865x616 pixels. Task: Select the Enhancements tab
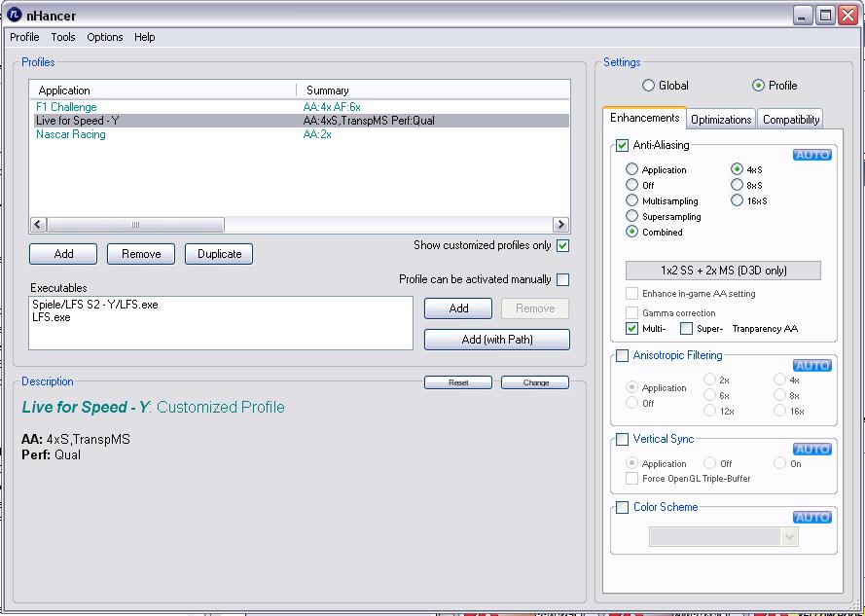tap(644, 118)
